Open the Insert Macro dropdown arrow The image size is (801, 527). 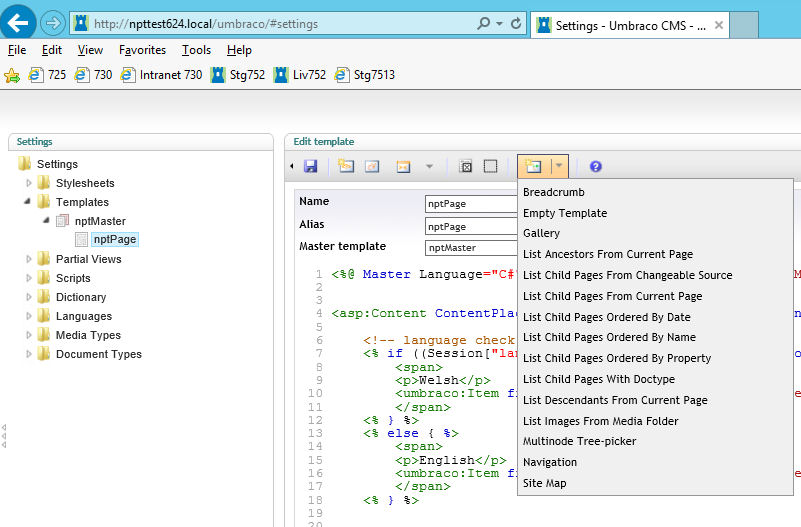point(429,166)
